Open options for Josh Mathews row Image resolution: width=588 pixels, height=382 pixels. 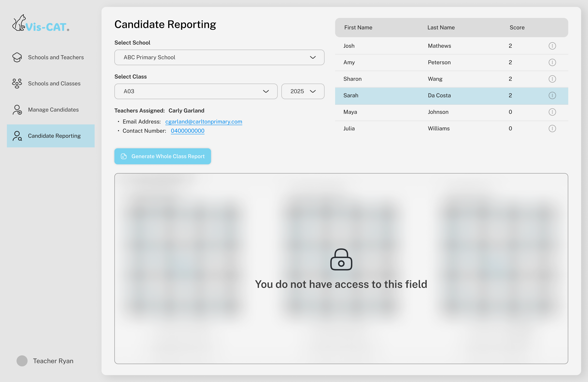click(x=553, y=46)
